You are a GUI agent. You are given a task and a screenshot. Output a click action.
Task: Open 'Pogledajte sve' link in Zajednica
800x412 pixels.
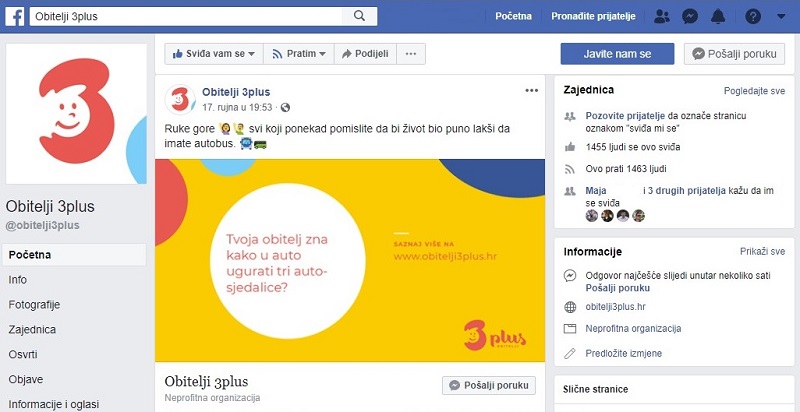click(754, 91)
